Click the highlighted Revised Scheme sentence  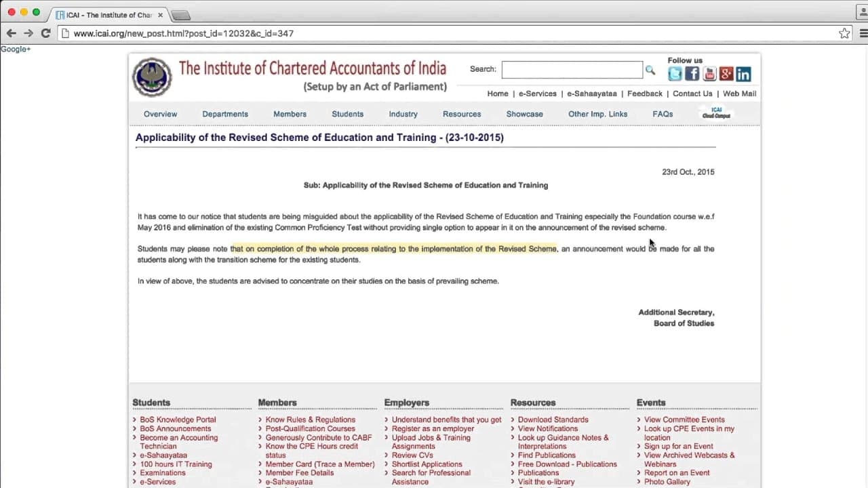[393, 249]
